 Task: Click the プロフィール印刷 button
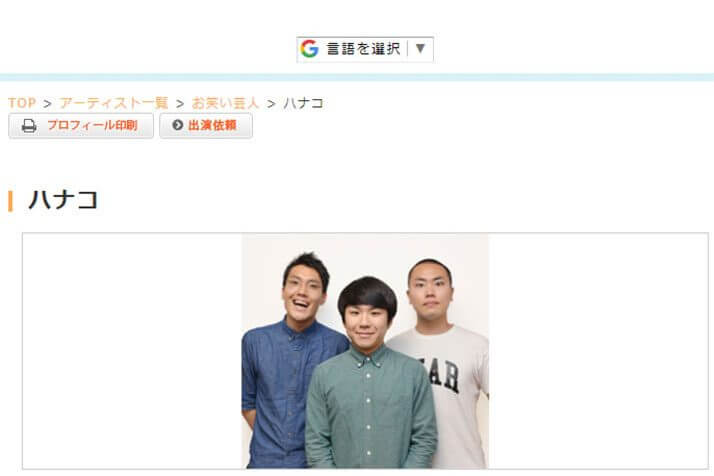(x=81, y=126)
